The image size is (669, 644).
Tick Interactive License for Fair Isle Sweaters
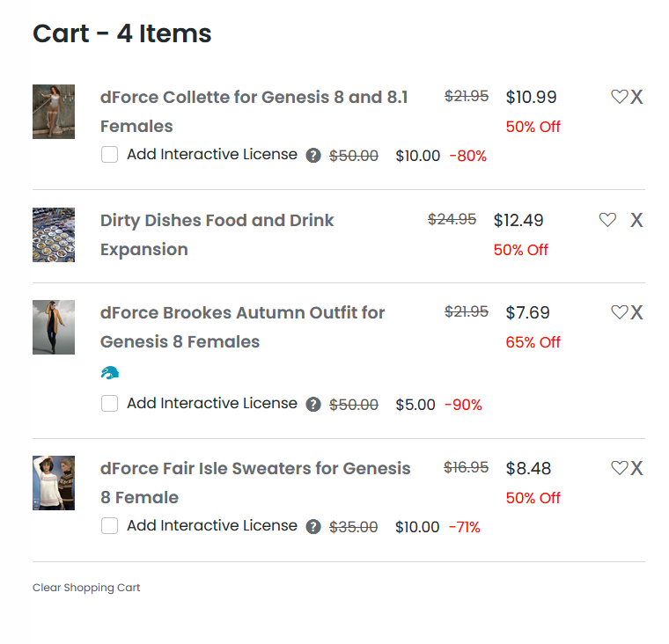point(110,526)
